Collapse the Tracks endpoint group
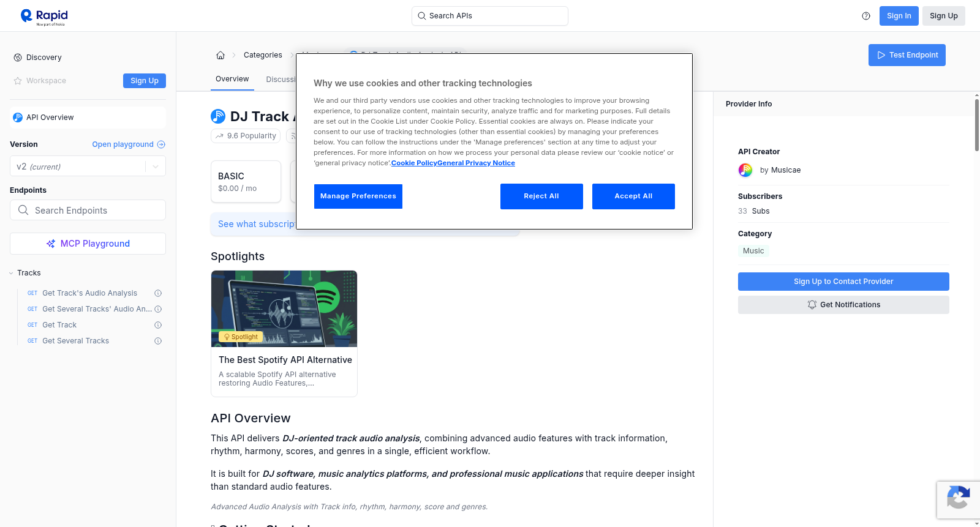The width and height of the screenshot is (980, 527). (x=11, y=273)
